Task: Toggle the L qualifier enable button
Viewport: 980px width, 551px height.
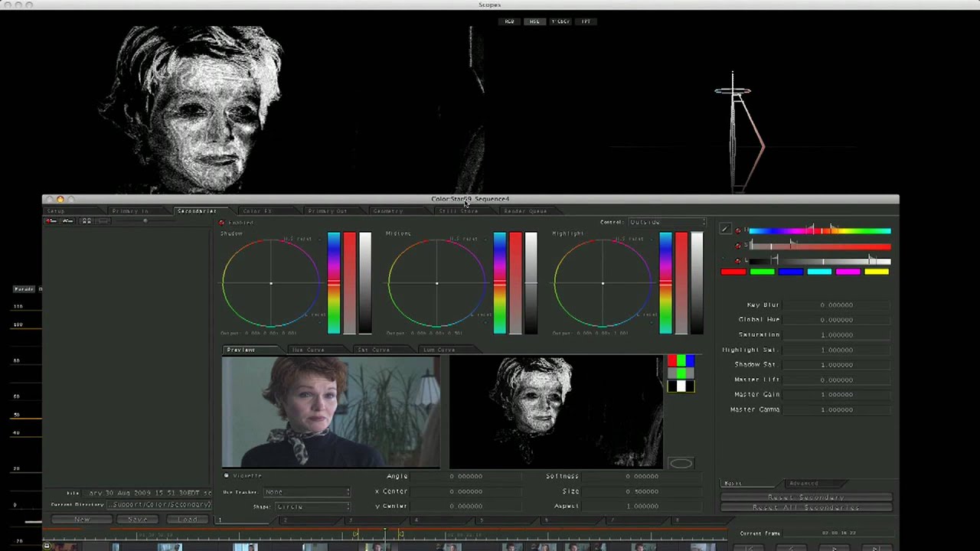Action: 738,261
